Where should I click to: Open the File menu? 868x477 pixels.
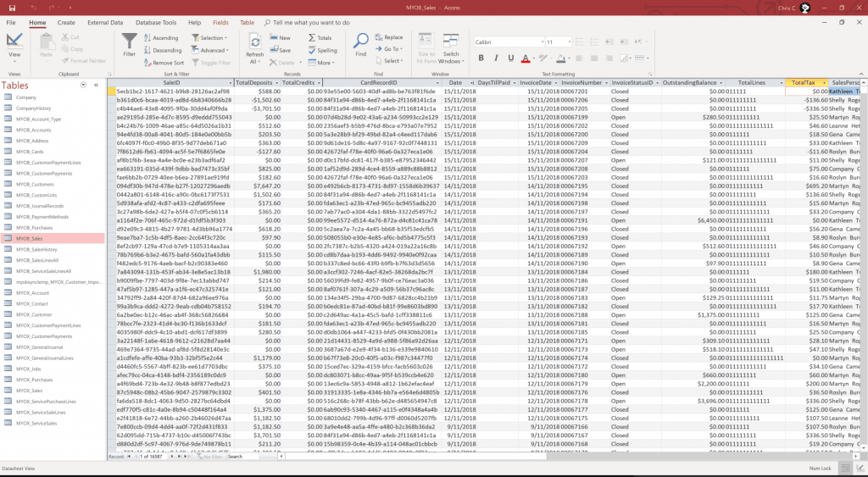pos(11,23)
